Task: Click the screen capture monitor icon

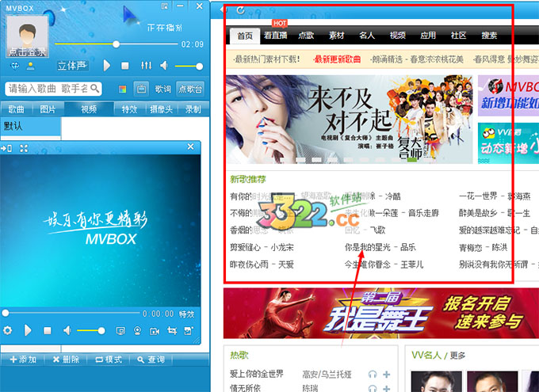Action: click(120, 331)
